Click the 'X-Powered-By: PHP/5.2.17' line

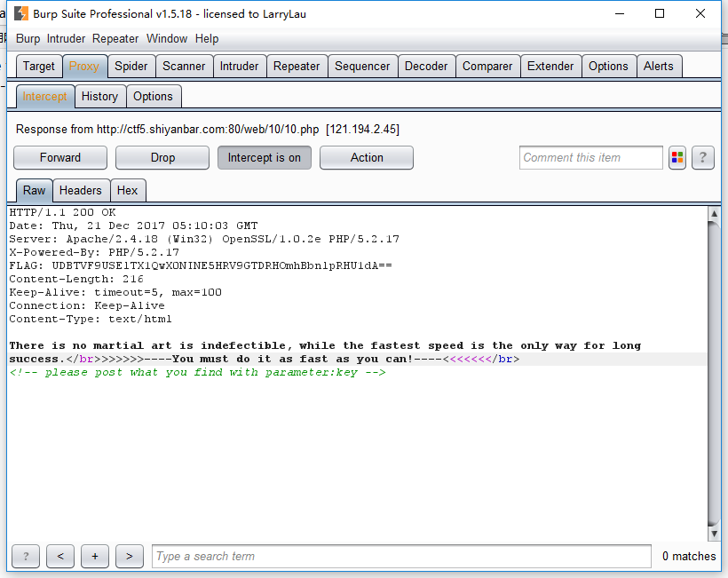[x=94, y=252]
